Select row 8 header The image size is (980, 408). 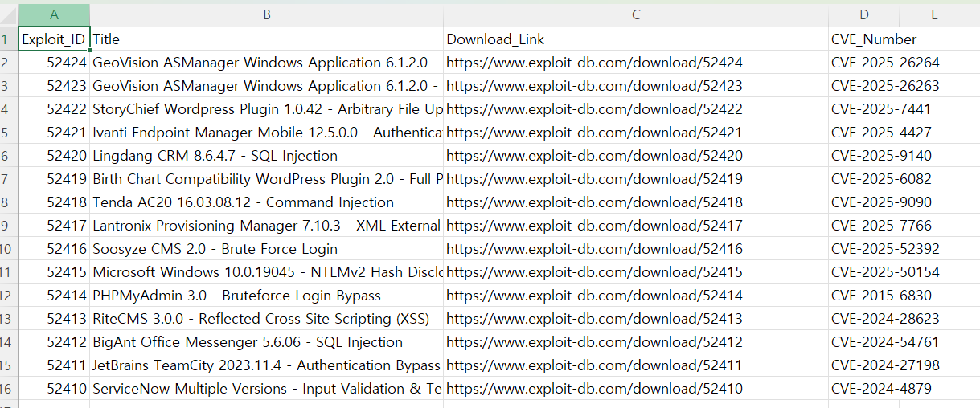[6, 202]
